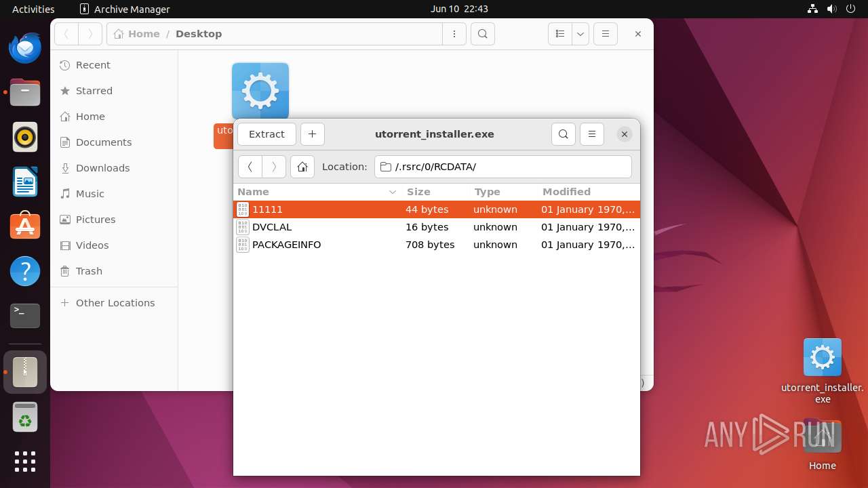Launch Rhythmbox from dock
Image resolution: width=868 pixels, height=488 pixels.
(x=25, y=138)
